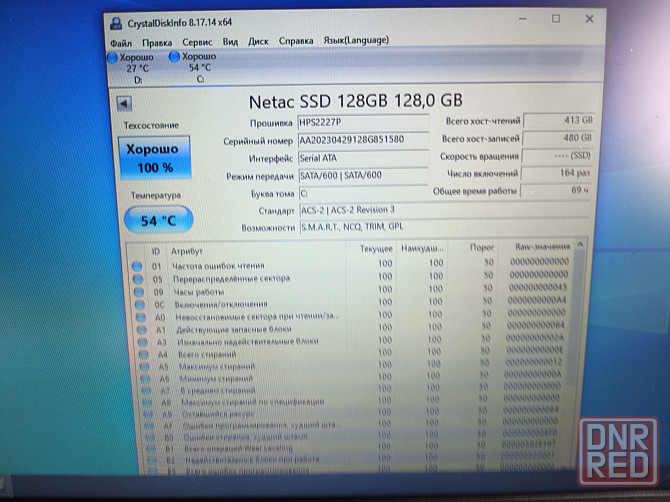The height and width of the screenshot is (502, 670).
Task: Click scroll-up arrow of SMART attribute list
Action: click(x=580, y=244)
